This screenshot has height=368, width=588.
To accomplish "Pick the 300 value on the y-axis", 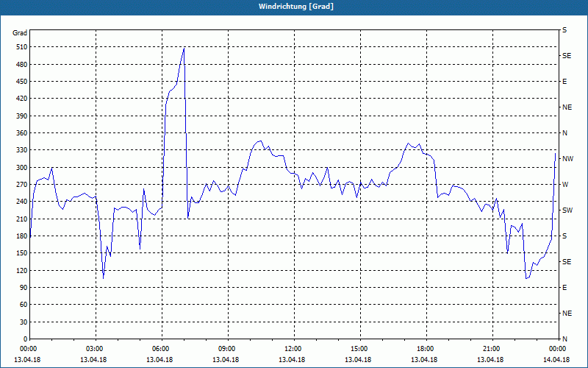I will point(22,167).
